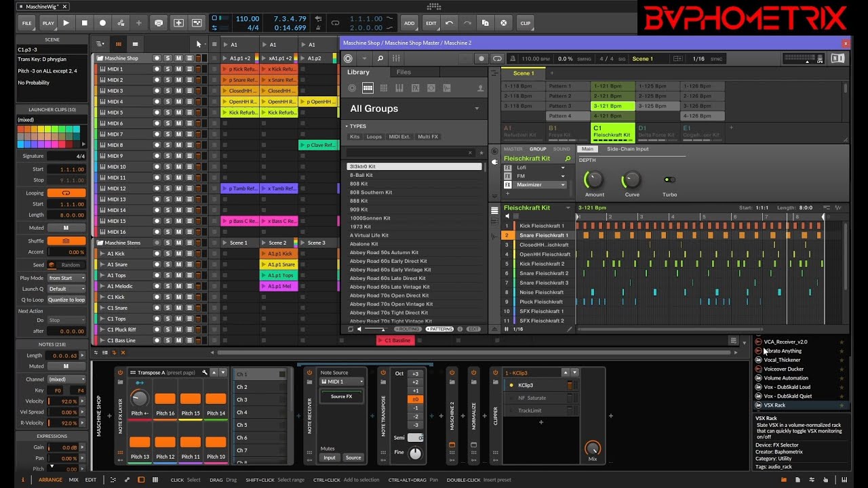Select Groups file type icon in browser
Image resolution: width=868 pixels, height=488 pixels.
coord(368,88)
